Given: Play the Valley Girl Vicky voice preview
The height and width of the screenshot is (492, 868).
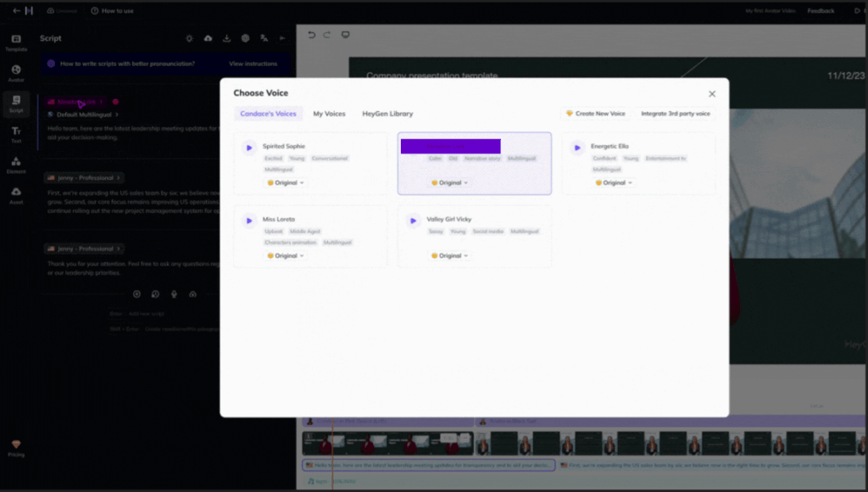Looking at the screenshot, I should [x=413, y=221].
